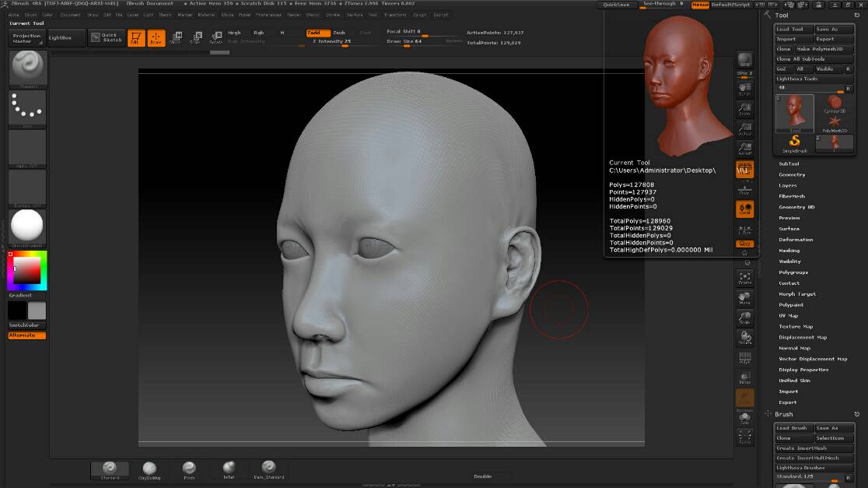
Task: Click the ClayBuildup brush at the bottom
Action: point(149,469)
